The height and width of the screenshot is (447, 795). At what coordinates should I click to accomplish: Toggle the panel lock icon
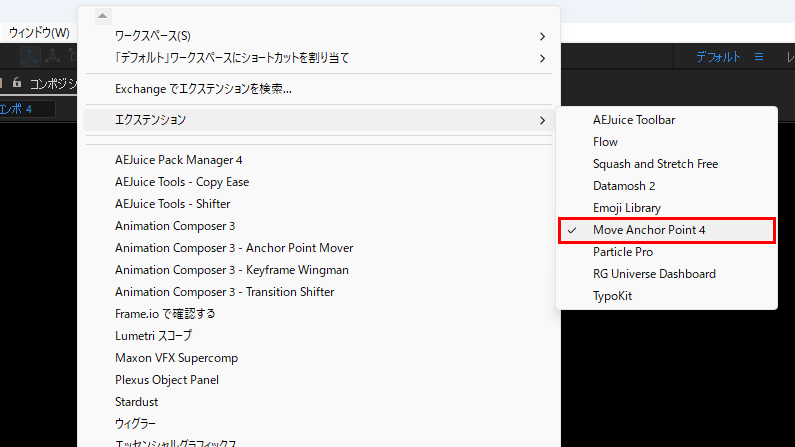click(x=17, y=83)
